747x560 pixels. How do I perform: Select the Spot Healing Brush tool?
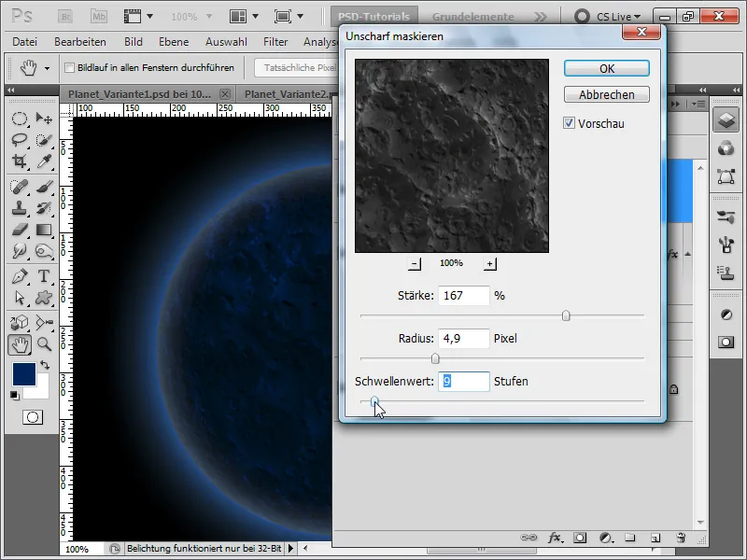point(19,187)
